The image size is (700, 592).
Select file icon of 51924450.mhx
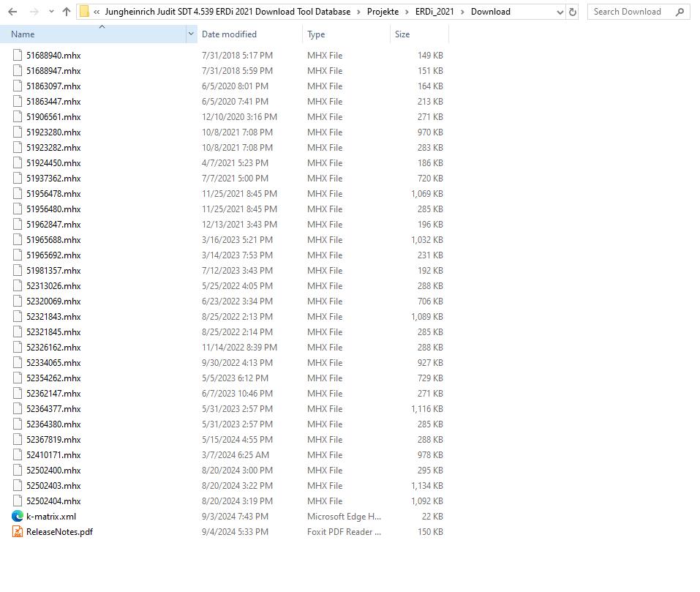pos(18,163)
